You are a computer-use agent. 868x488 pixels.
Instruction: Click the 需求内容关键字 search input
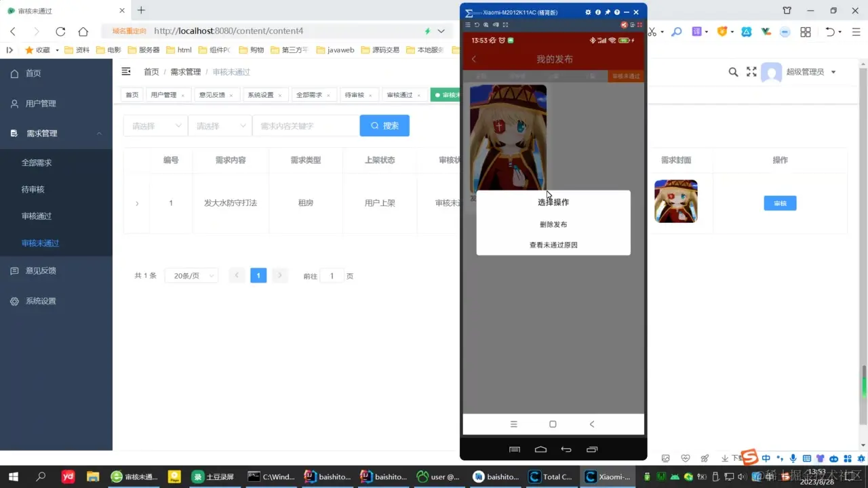point(306,126)
